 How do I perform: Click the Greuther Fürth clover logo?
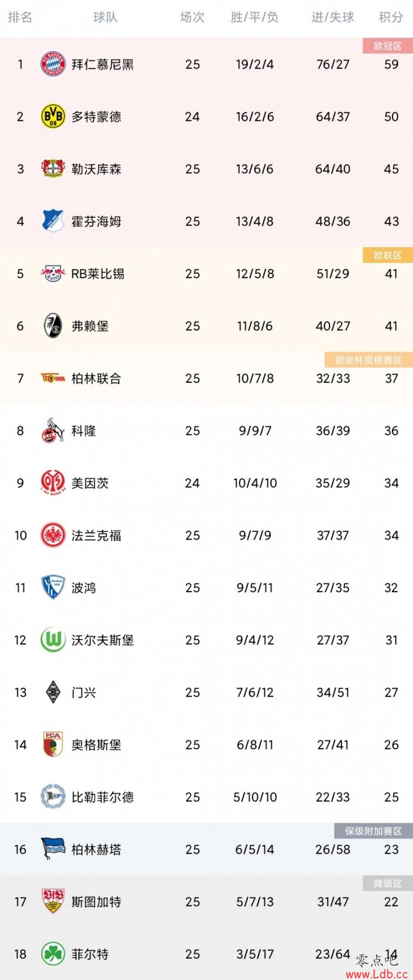click(53, 954)
